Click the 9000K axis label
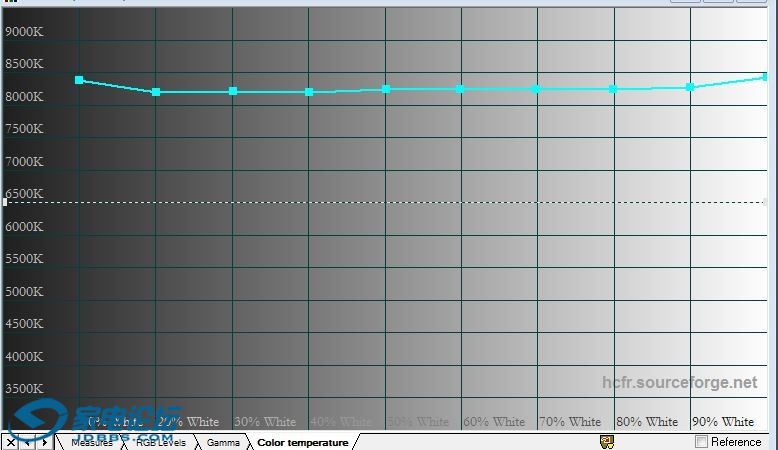 coord(24,31)
